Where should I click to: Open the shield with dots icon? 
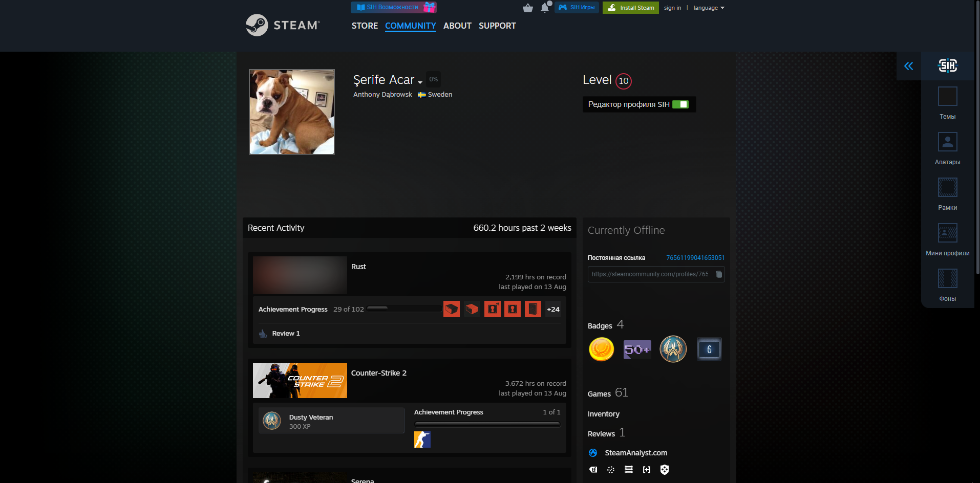pyautogui.click(x=665, y=470)
